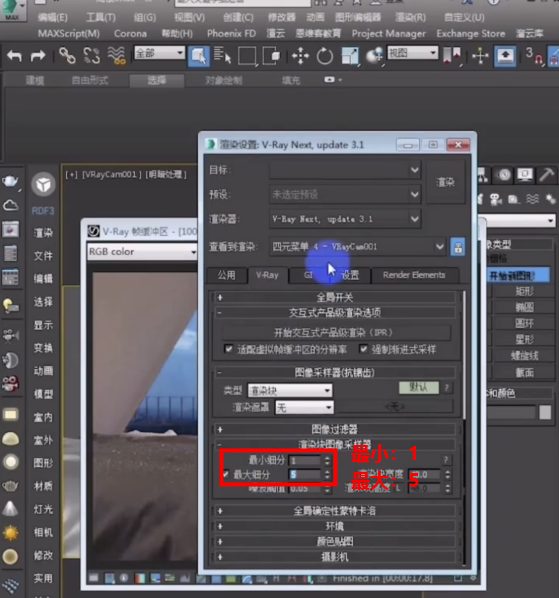Click the Undo arrow in the toolbar
The width and height of the screenshot is (559, 598).
pyautogui.click(x=14, y=56)
